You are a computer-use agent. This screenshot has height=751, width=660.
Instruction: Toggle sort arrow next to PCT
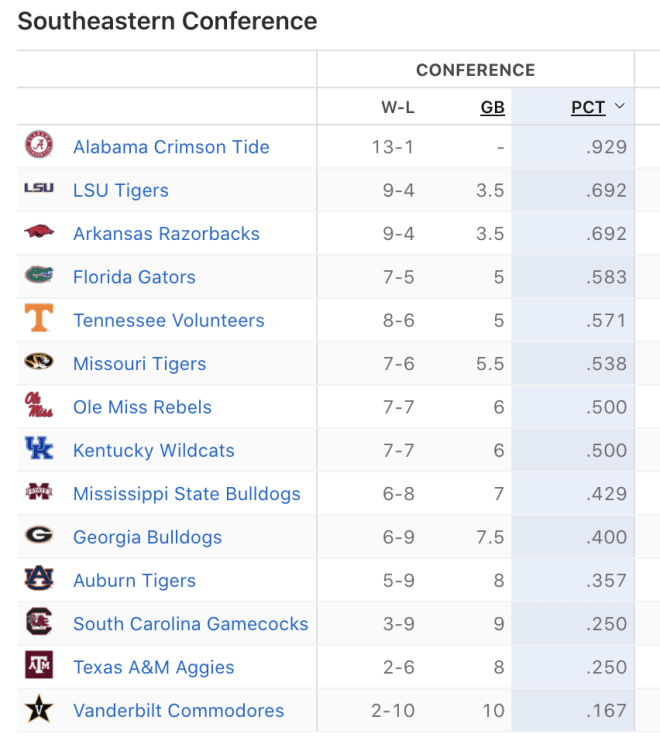click(620, 106)
